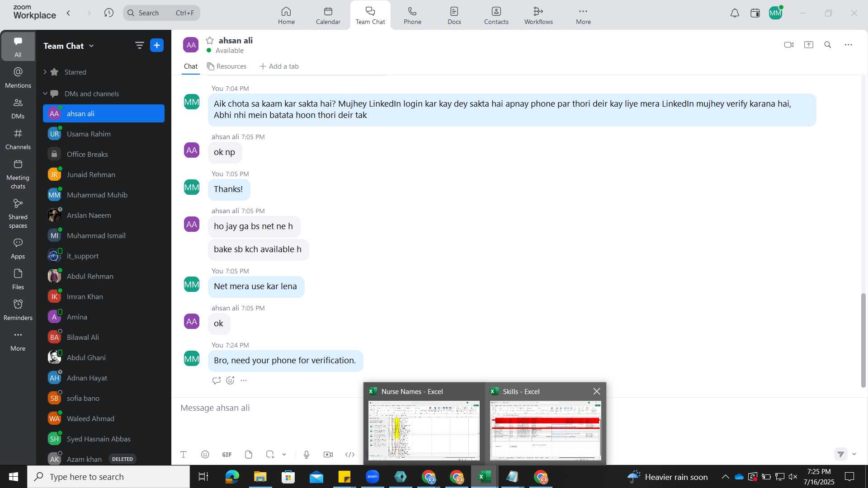This screenshot has height=488, width=868.
Task: Add emoji reaction to last message
Action: 230,380
